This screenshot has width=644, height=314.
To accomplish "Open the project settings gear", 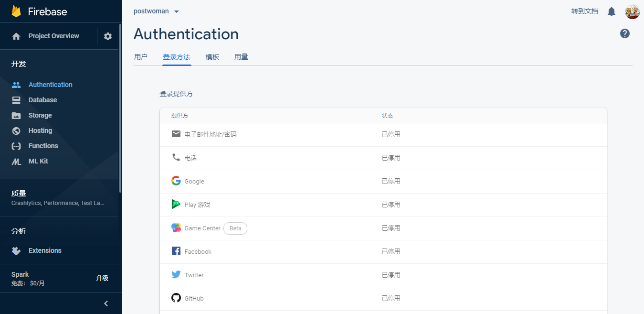I will (x=108, y=36).
